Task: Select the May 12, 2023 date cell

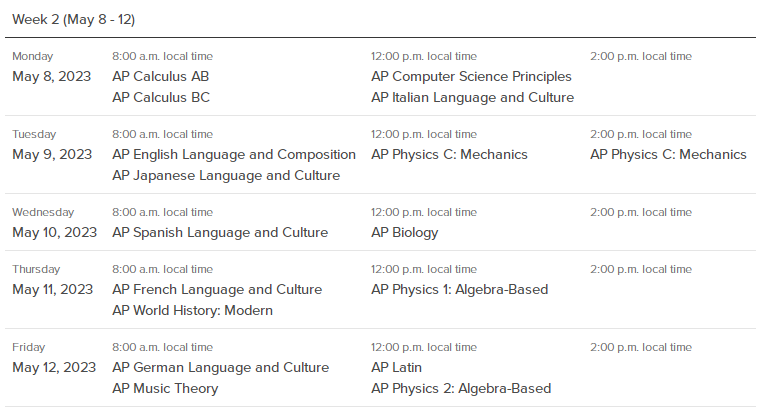Action: (54, 367)
